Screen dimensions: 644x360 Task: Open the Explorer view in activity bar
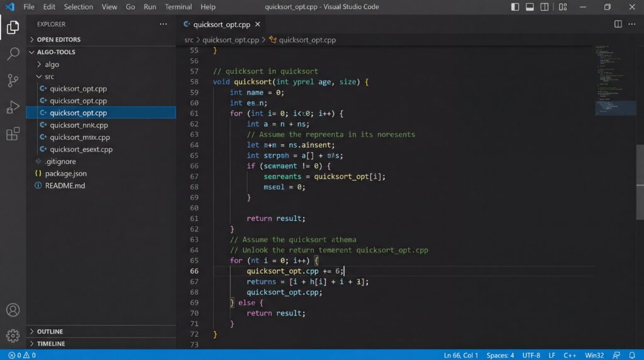tap(13, 27)
